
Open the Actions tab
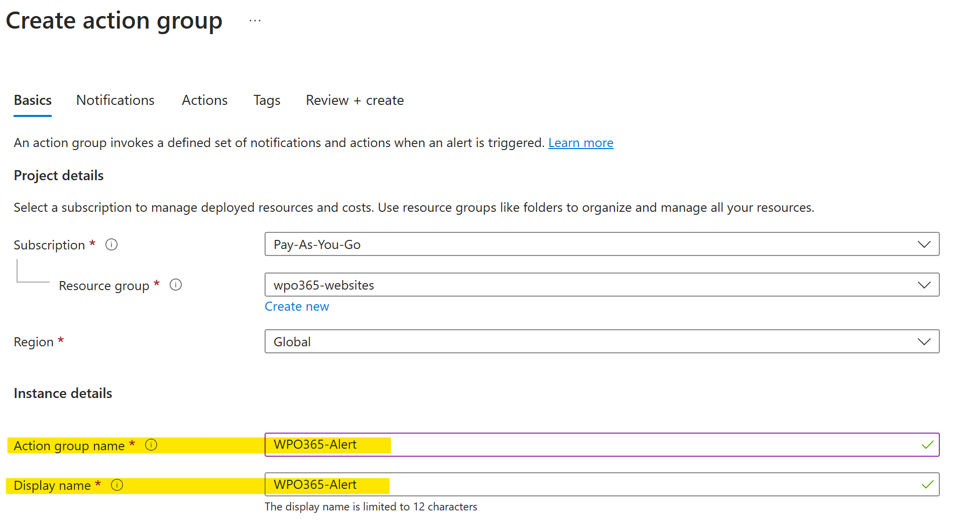click(205, 100)
